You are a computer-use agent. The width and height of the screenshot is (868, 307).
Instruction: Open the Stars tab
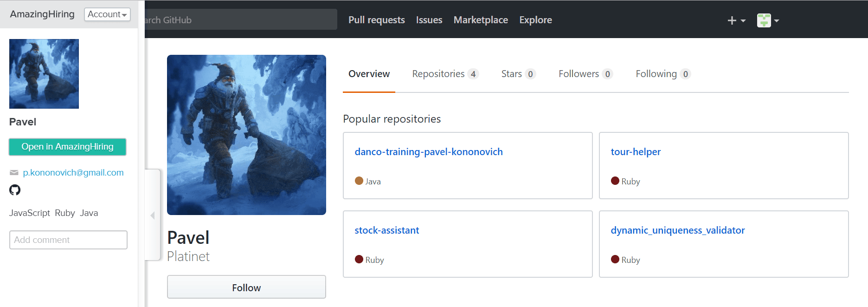pos(518,74)
